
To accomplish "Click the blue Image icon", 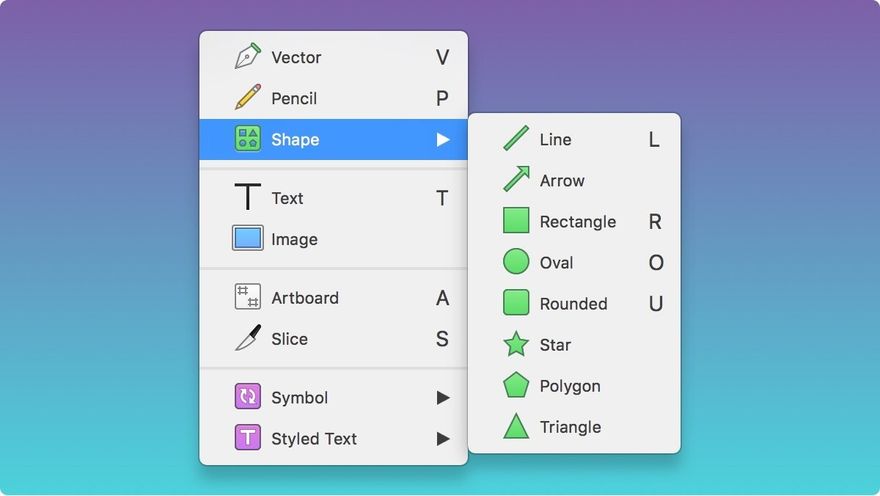I will pyautogui.click(x=248, y=238).
